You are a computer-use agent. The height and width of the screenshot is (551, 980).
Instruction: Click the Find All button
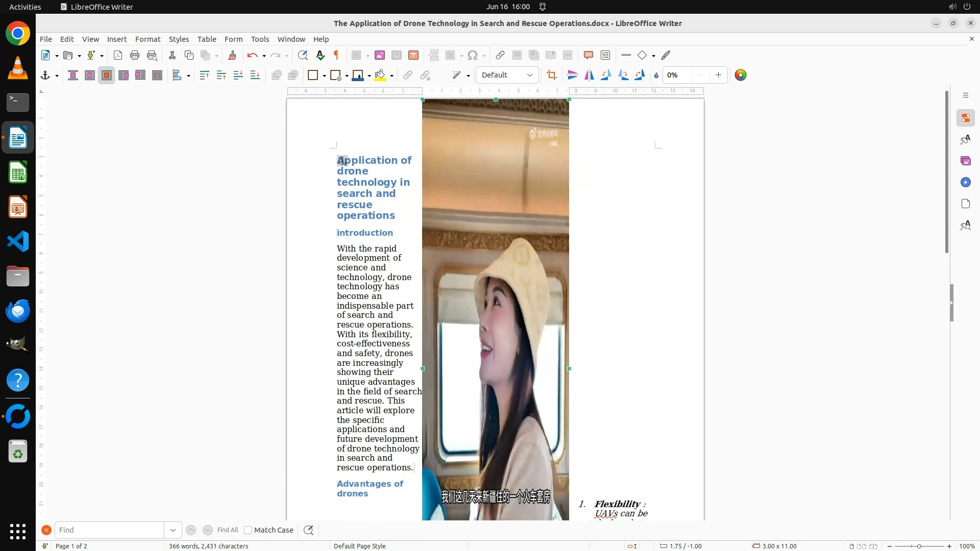pyautogui.click(x=227, y=530)
